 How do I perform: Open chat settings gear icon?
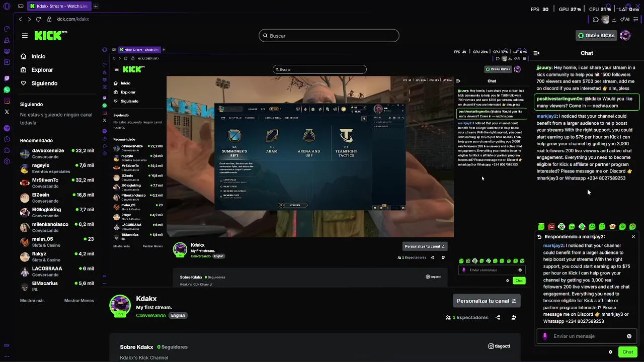pyautogui.click(x=610, y=352)
